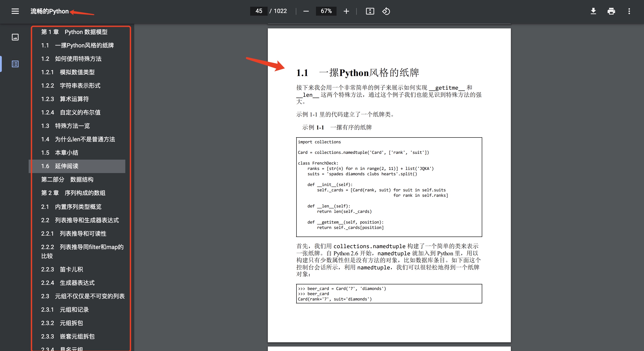The image size is (644, 351).
Task: Navigate to 2.2.3 笛卡儿积 section
Action: click(62, 270)
